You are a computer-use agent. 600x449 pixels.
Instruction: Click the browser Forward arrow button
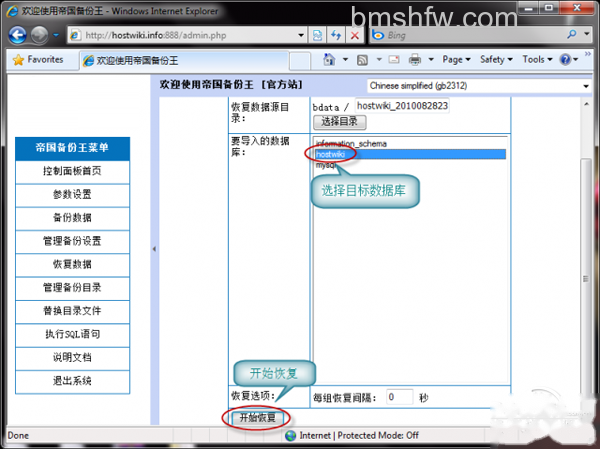[x=39, y=35]
